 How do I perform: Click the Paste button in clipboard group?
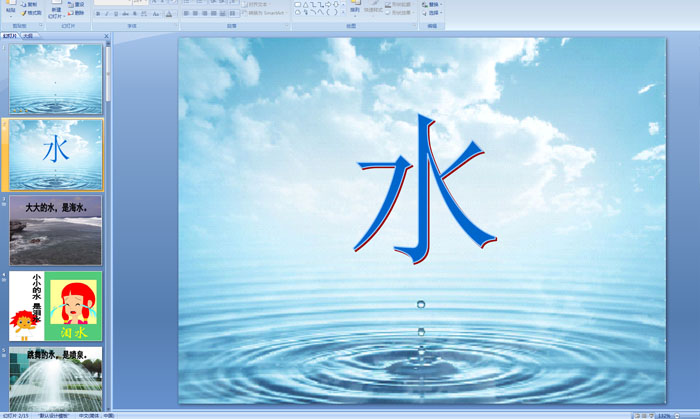pyautogui.click(x=11, y=8)
